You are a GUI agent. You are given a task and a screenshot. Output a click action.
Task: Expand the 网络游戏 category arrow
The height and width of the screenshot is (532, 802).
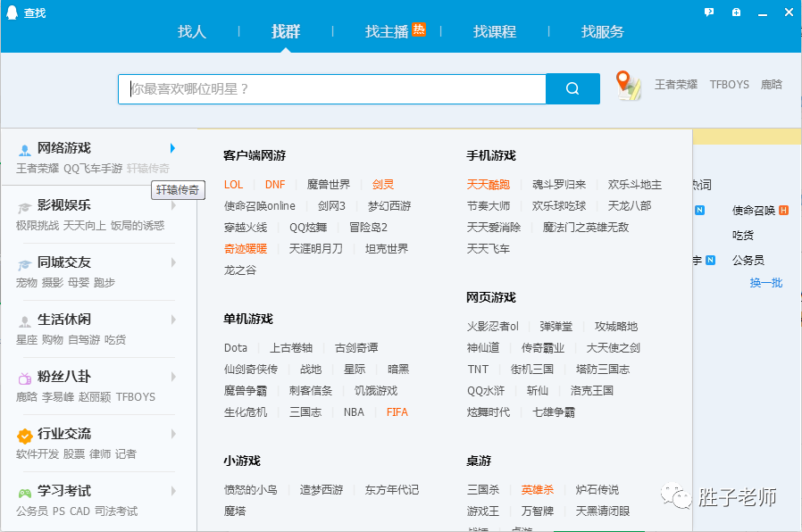(173, 148)
